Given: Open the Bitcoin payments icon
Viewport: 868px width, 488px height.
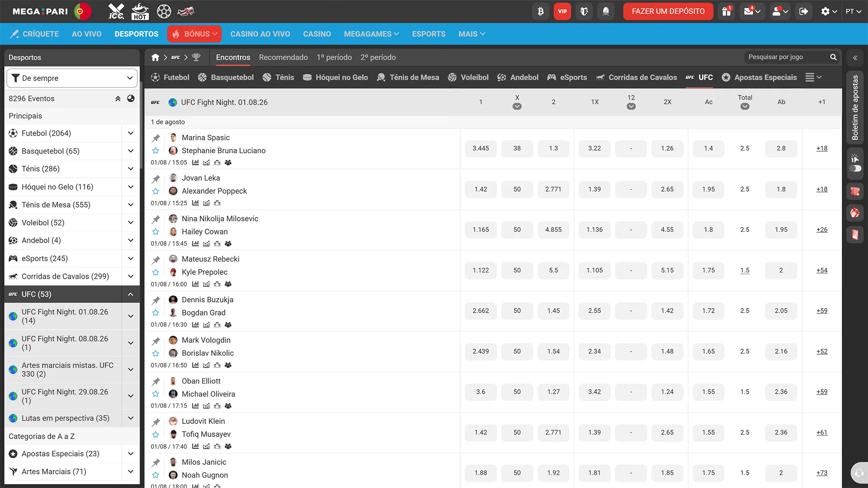Looking at the screenshot, I should click(541, 11).
